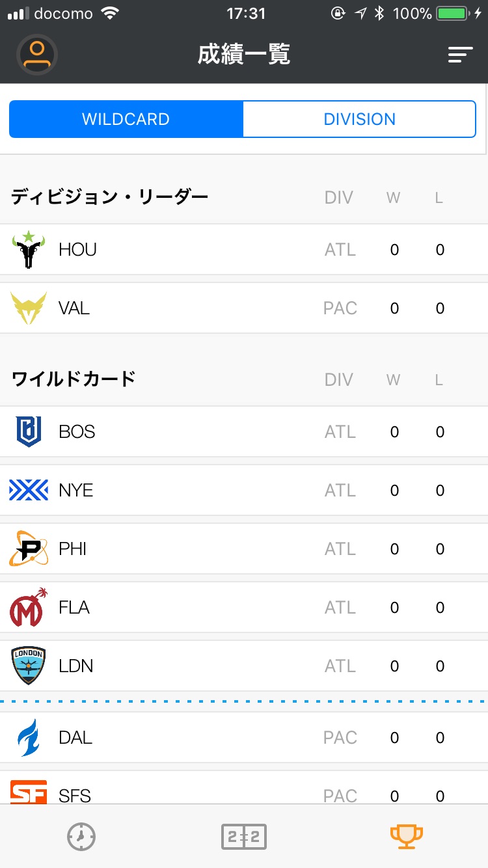
Task: Open the schedule clock tab
Action: click(81, 837)
